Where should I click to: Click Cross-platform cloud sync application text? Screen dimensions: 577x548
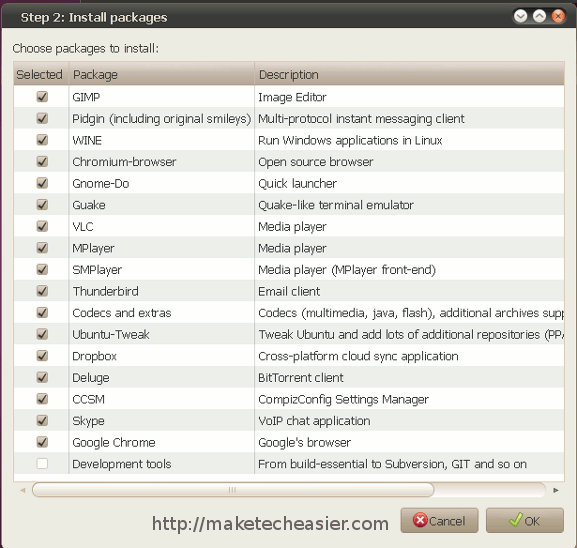click(x=358, y=356)
